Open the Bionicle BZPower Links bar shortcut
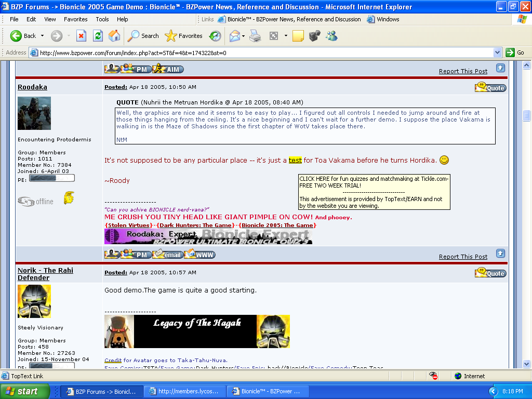 tap(289, 19)
